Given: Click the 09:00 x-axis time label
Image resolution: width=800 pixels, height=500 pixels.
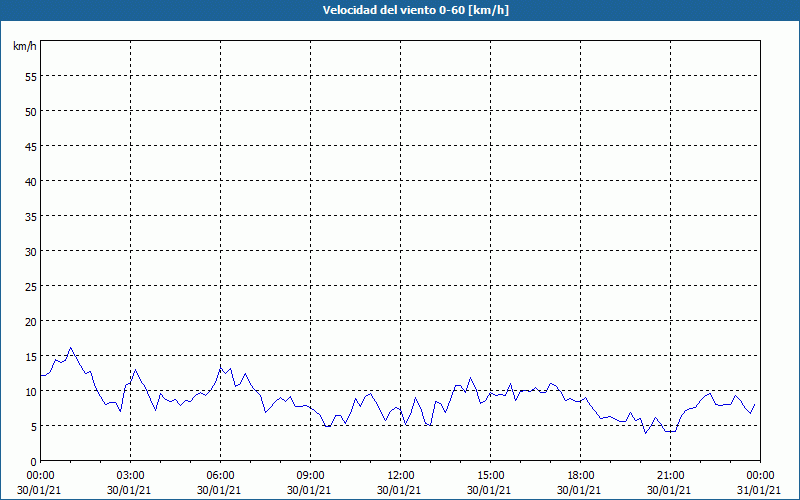Looking at the screenshot, I should 310,475.
